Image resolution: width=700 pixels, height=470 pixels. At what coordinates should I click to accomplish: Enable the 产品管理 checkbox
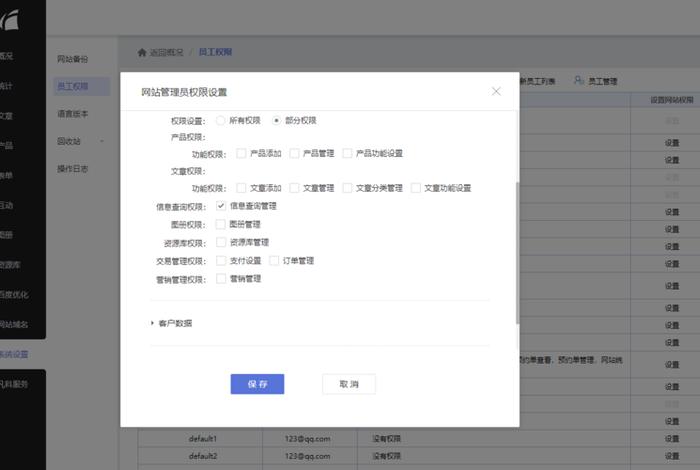point(294,153)
